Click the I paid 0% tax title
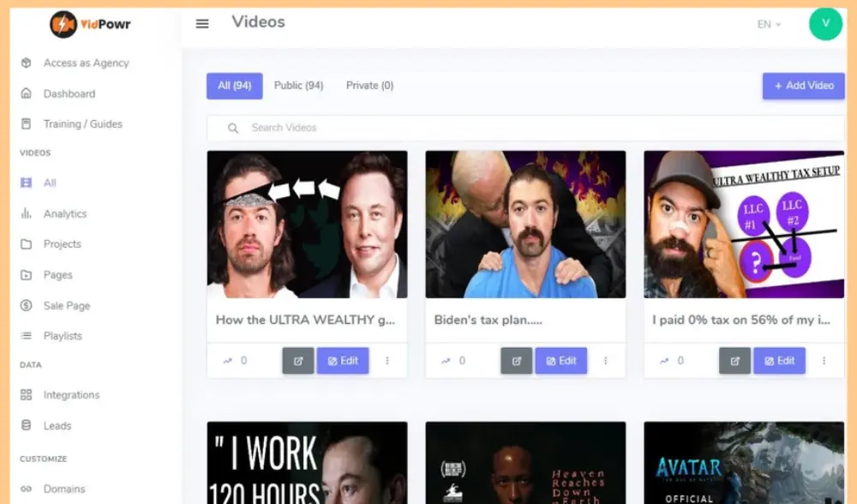The height and width of the screenshot is (504, 857). point(741,320)
